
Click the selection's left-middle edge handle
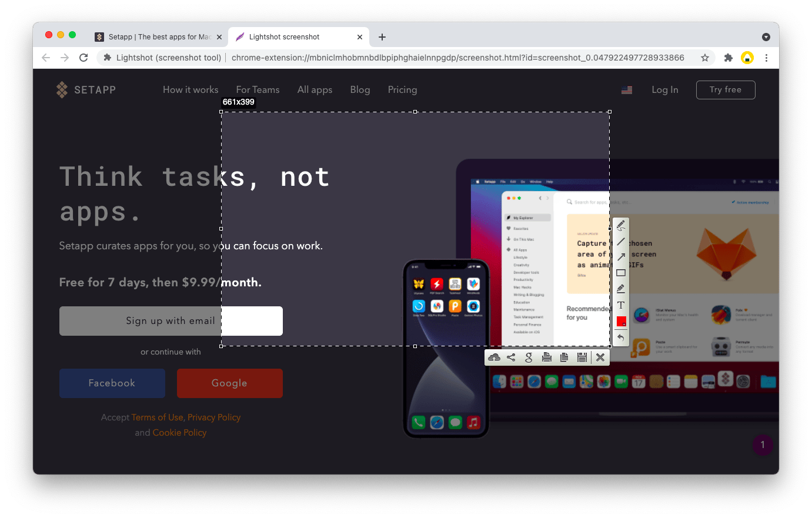coord(221,229)
